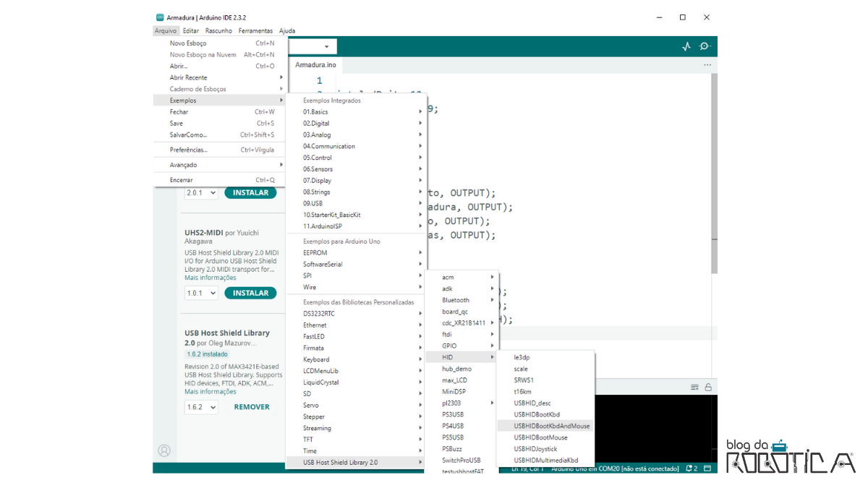868x488 pixels.
Task: Click the clear output icon
Action: (694, 387)
